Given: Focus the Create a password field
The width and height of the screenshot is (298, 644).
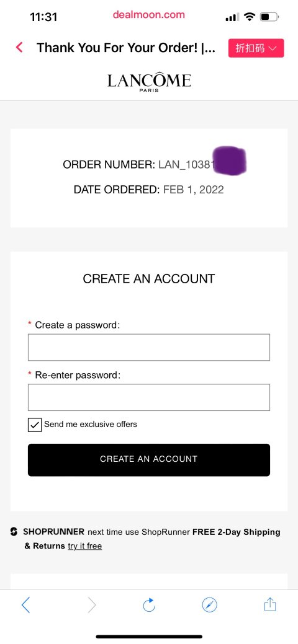Looking at the screenshot, I should (x=149, y=347).
